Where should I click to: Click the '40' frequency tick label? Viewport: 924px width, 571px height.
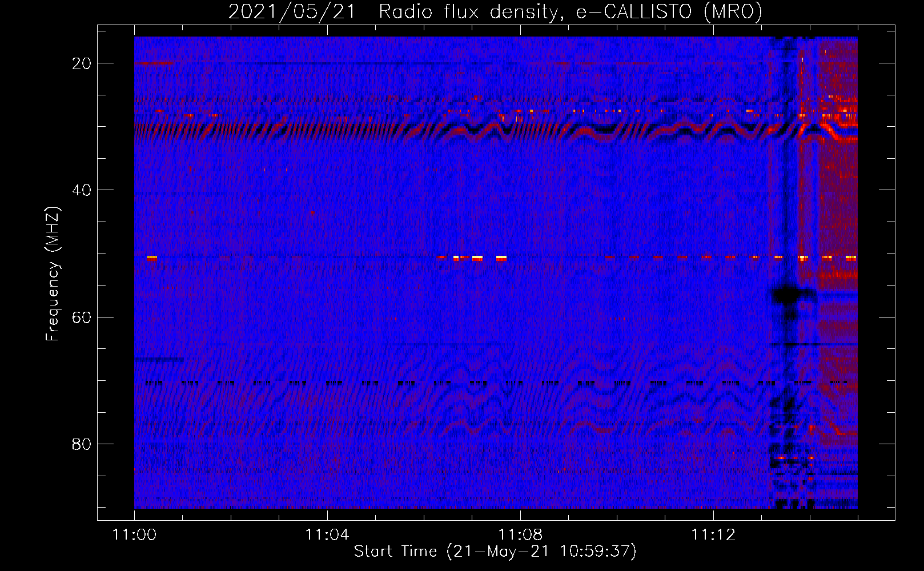coord(82,190)
